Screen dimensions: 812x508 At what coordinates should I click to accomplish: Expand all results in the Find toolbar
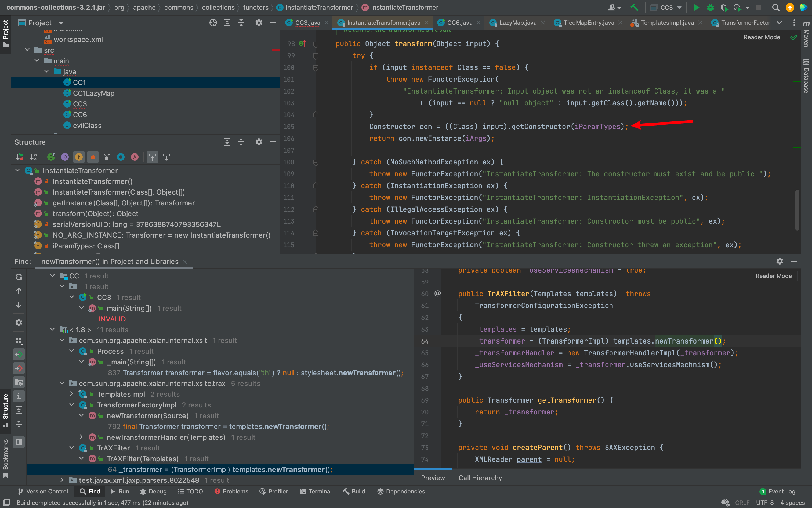[x=19, y=410]
